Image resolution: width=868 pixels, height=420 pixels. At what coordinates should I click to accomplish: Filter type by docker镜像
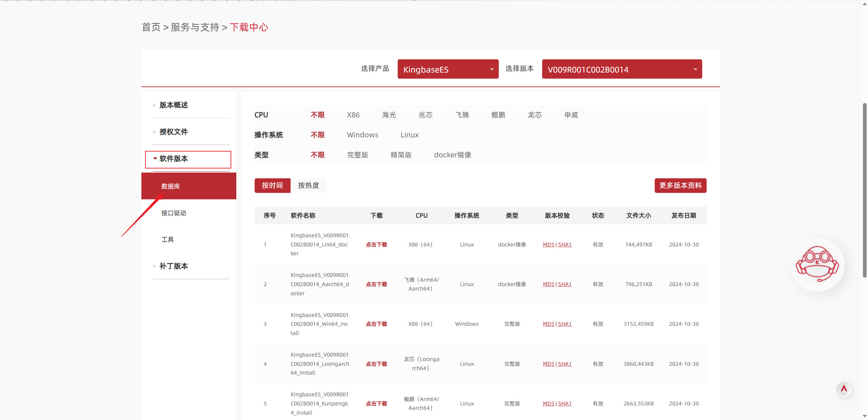coord(452,155)
